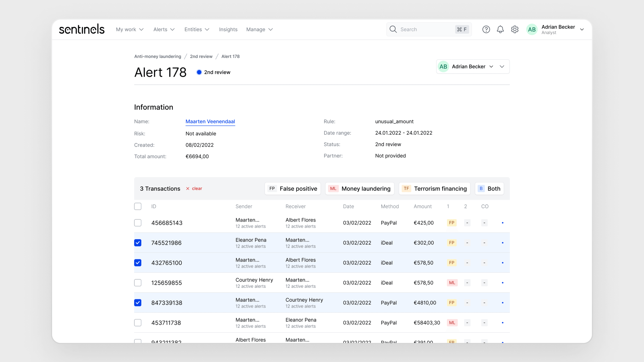Click the CO dash in row 125659855

pyautogui.click(x=484, y=283)
